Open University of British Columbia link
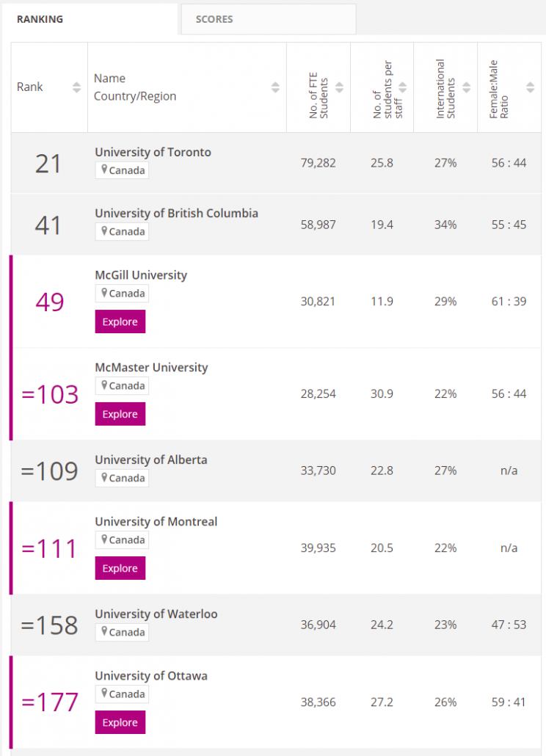Viewport: 546px width, 756px height. coord(176,213)
